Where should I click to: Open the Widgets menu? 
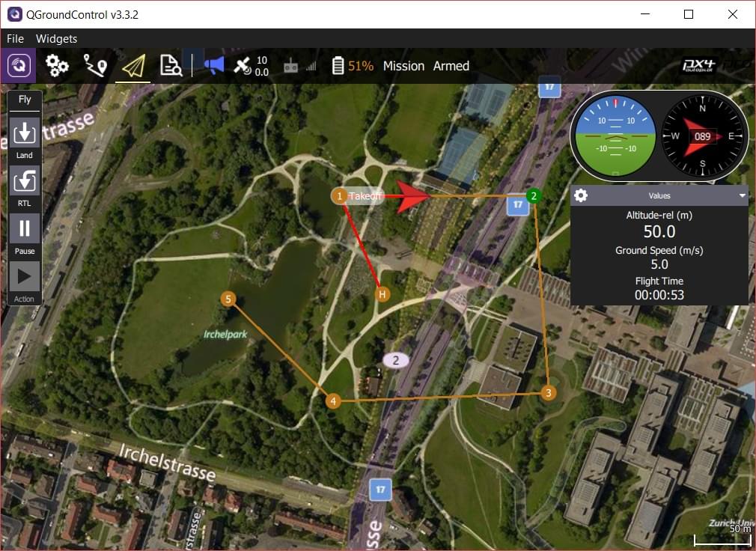(56, 38)
